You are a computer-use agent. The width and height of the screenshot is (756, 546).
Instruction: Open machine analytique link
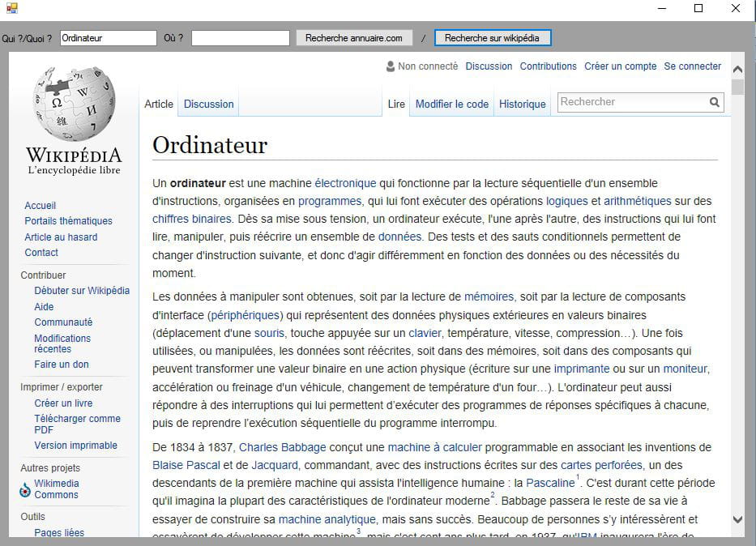[x=327, y=519]
